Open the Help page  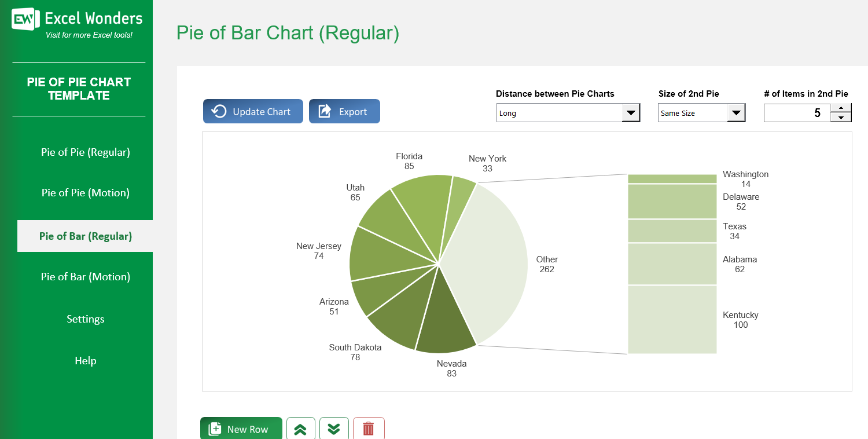85,360
